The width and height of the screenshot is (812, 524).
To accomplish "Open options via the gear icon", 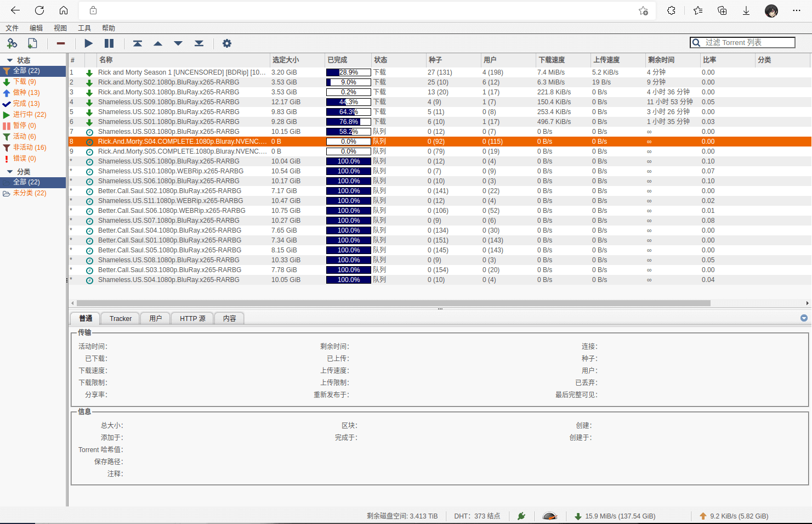I will [226, 43].
